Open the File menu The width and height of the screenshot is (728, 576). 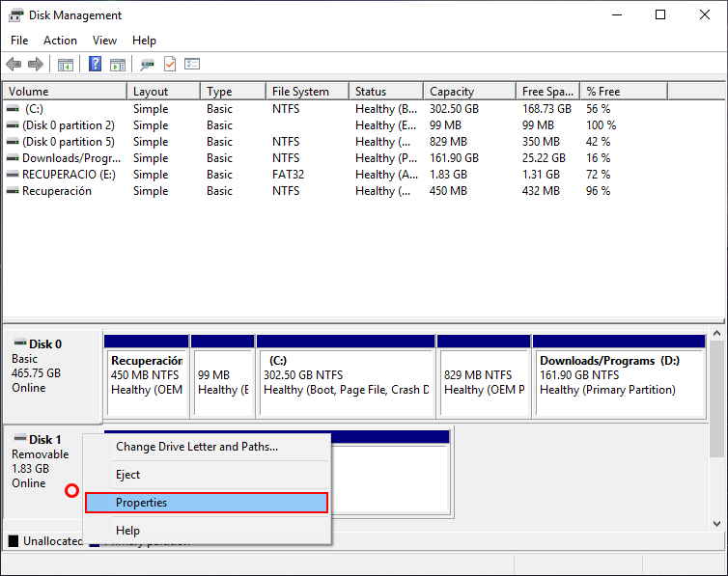coord(19,41)
